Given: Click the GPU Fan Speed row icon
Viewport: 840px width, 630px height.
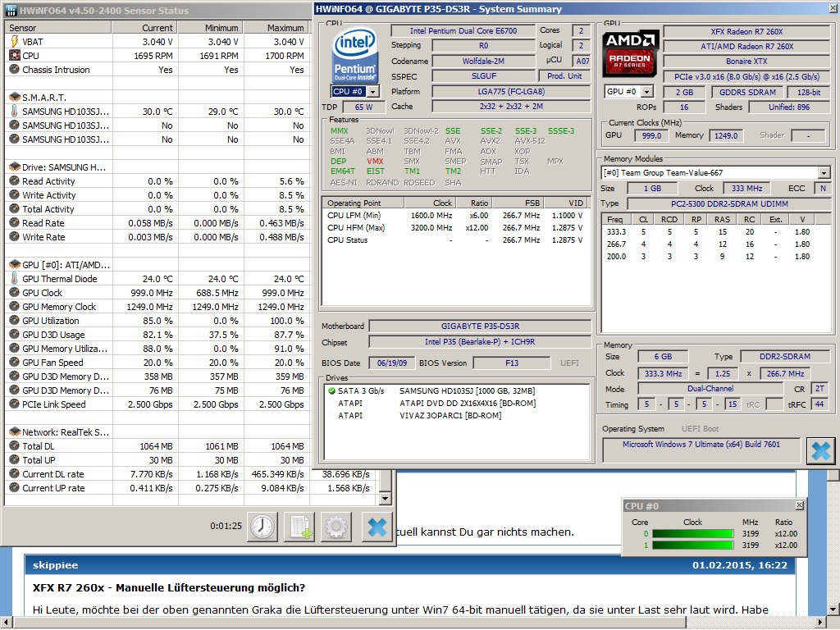Looking at the screenshot, I should tap(15, 362).
